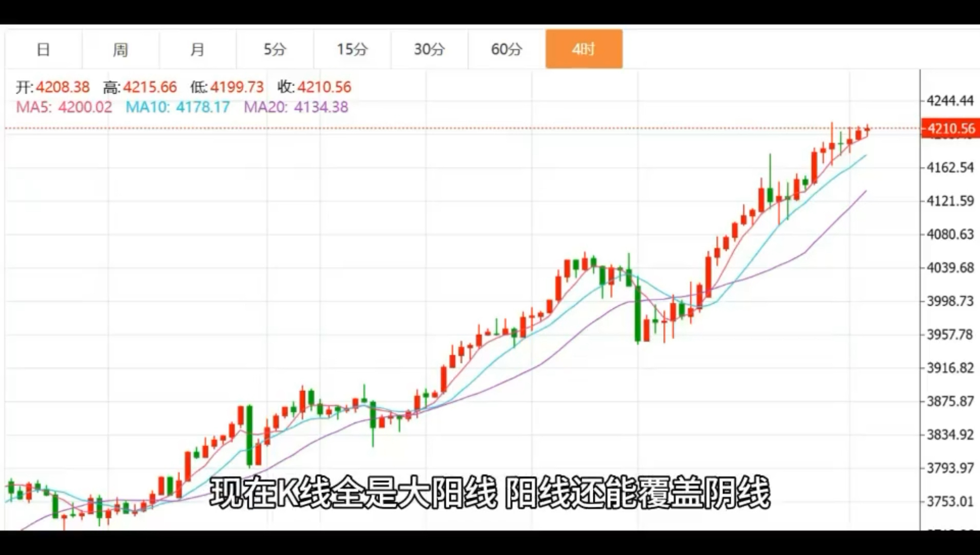Click the 3793.97 price axis label
Viewport: 980px width, 555px height.
[950, 468]
